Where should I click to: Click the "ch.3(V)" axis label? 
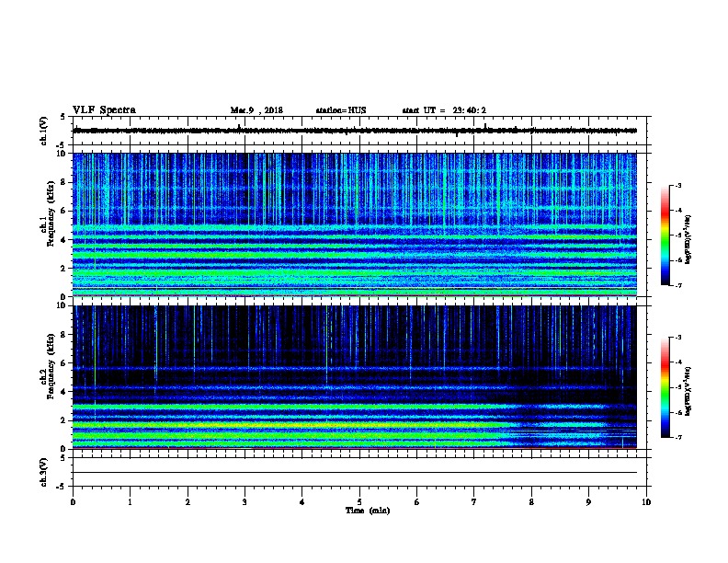(x=44, y=473)
